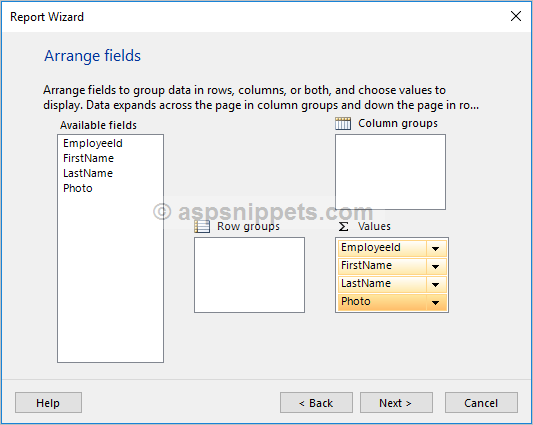Open Help for the wizard

point(48,403)
